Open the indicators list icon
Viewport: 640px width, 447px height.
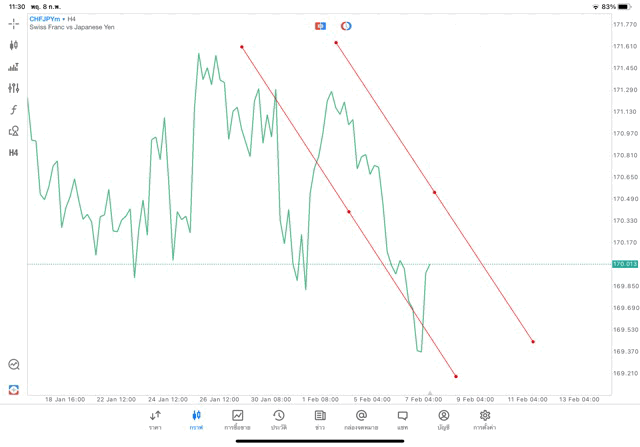coord(14,67)
